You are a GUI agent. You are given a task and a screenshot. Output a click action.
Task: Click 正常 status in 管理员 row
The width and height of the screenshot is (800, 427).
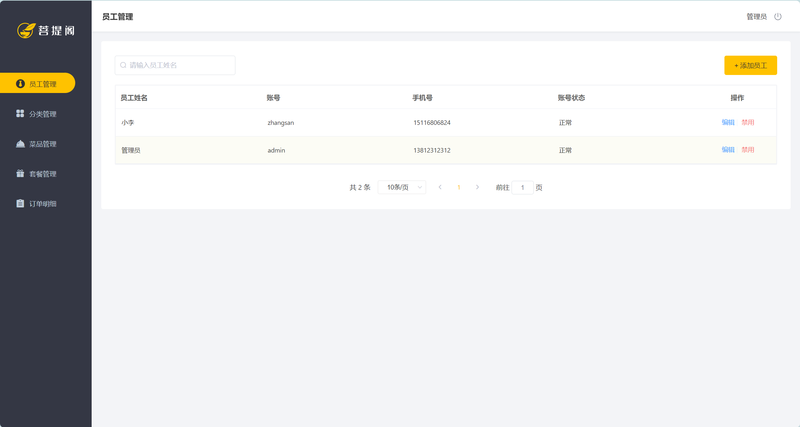(565, 150)
